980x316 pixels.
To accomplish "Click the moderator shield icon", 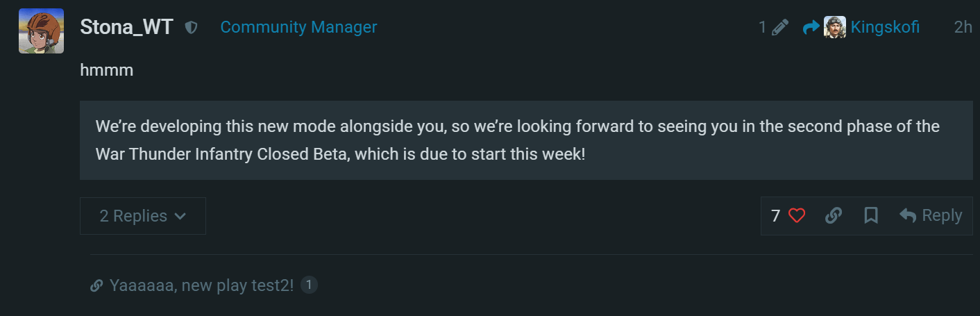I will pos(192,27).
